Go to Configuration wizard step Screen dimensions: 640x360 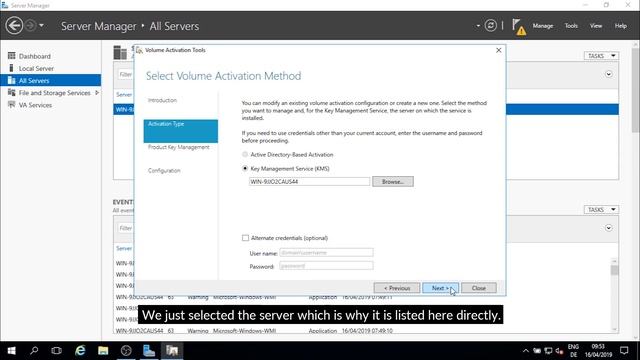164,171
